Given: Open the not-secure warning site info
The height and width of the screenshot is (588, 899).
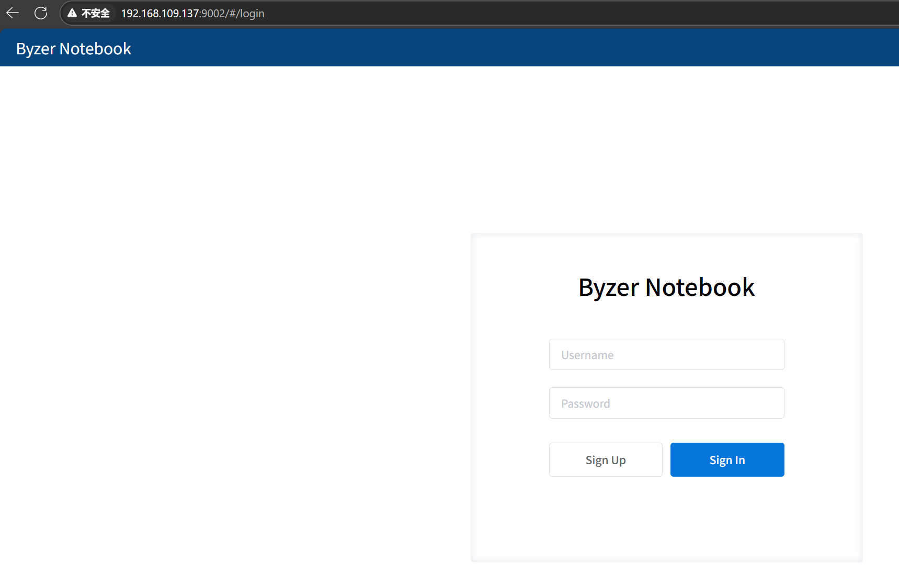Looking at the screenshot, I should coord(88,13).
